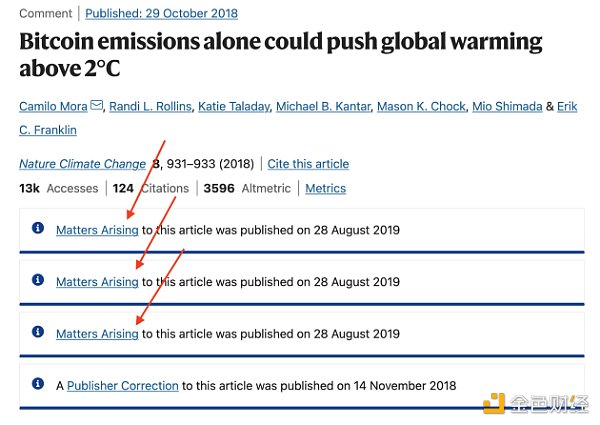
Task: Open the article Metrics link
Action: pos(325,188)
